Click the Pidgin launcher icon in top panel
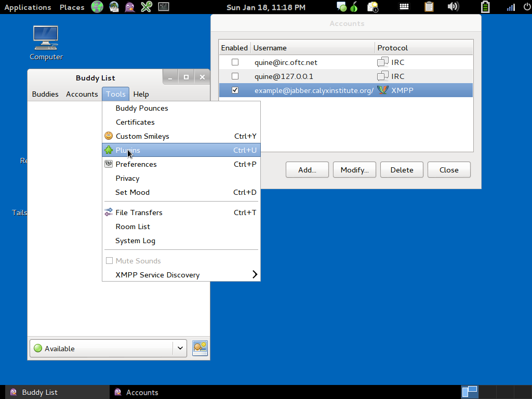Image resolution: width=532 pixels, height=399 pixels. click(x=129, y=7)
